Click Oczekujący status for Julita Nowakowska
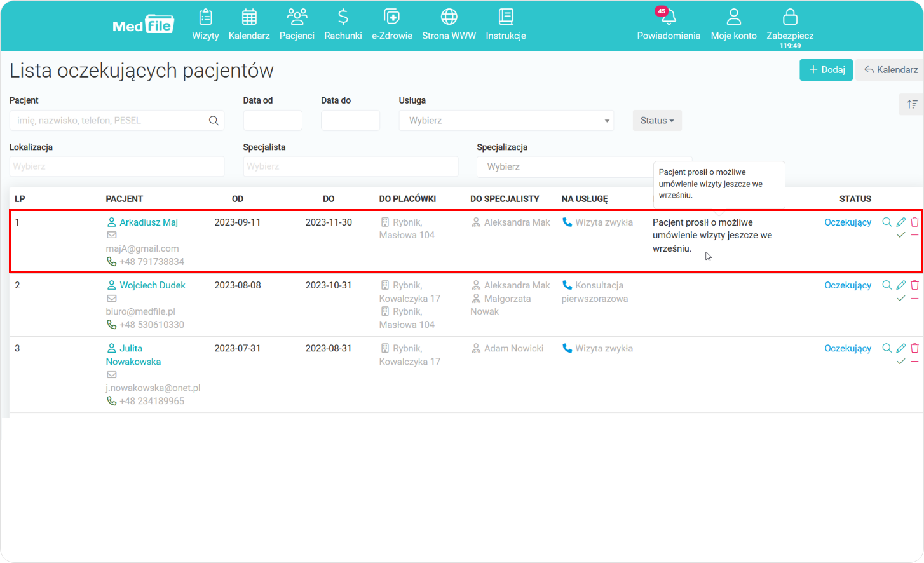The width and height of the screenshot is (924, 563). tap(848, 348)
